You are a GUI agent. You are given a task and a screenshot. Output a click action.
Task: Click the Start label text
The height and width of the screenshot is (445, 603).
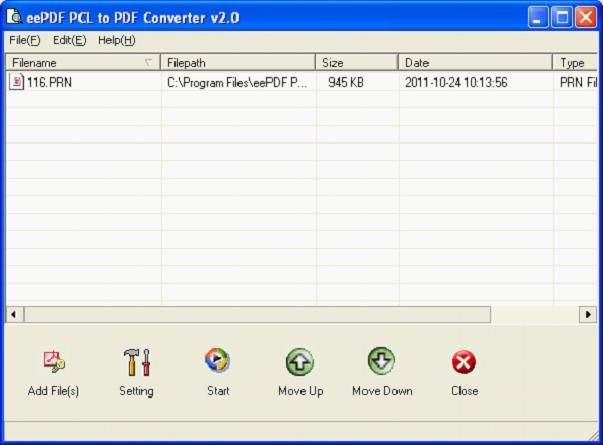coord(218,391)
